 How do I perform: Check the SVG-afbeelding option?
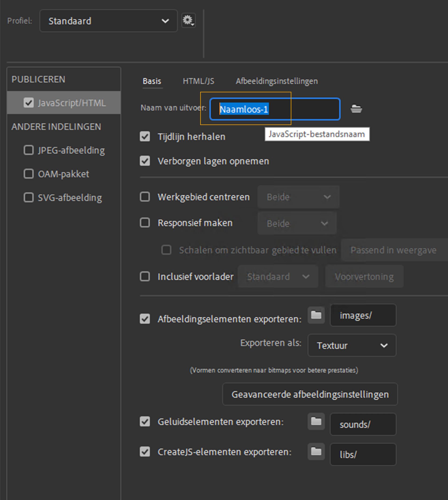click(x=28, y=197)
